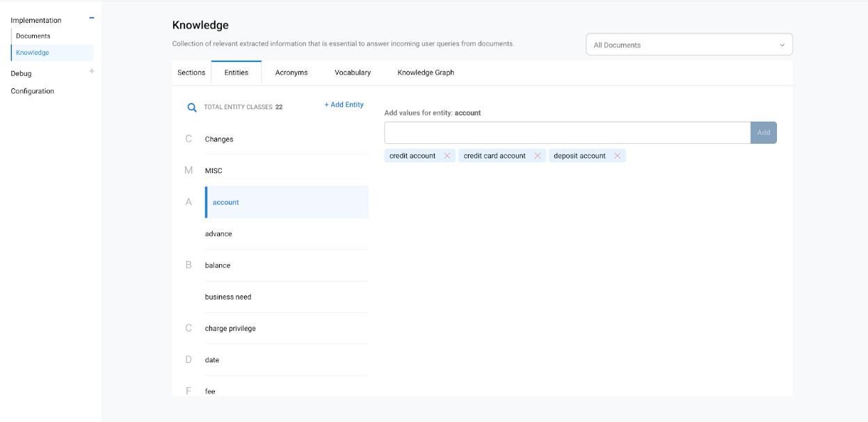Click the search magnifier icon for entities

click(192, 108)
